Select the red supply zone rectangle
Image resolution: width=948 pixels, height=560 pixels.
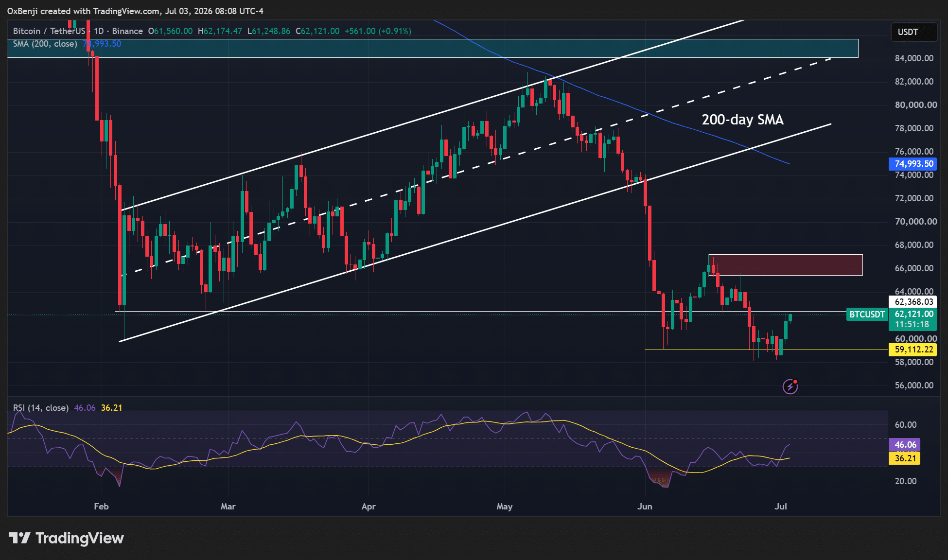point(785,265)
